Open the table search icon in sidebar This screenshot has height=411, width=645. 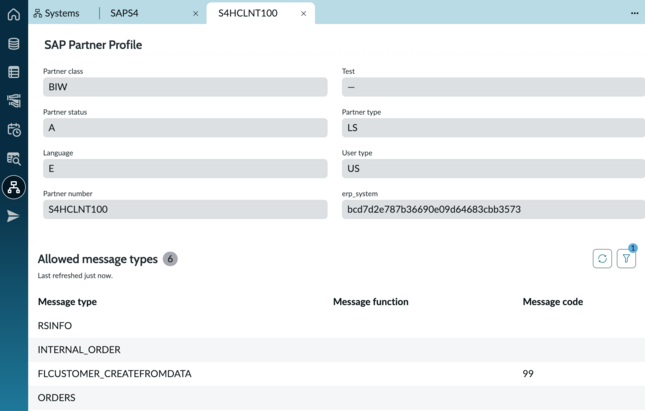click(14, 158)
